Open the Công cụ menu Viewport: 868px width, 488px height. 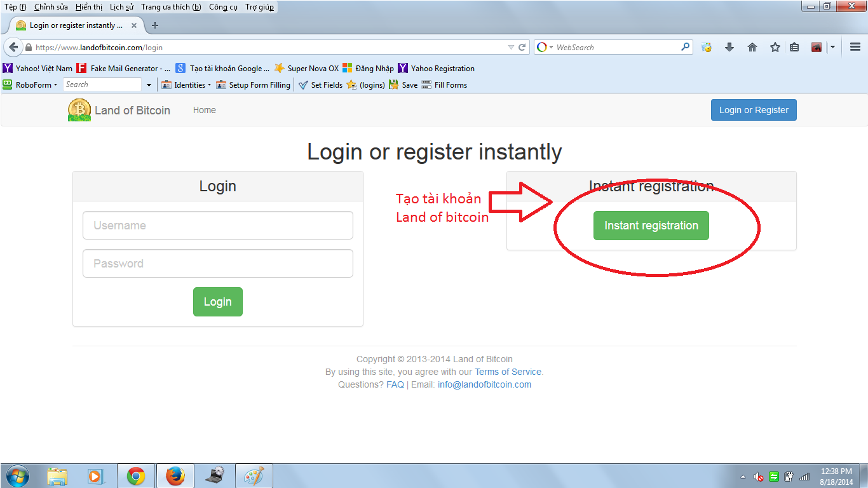click(223, 7)
